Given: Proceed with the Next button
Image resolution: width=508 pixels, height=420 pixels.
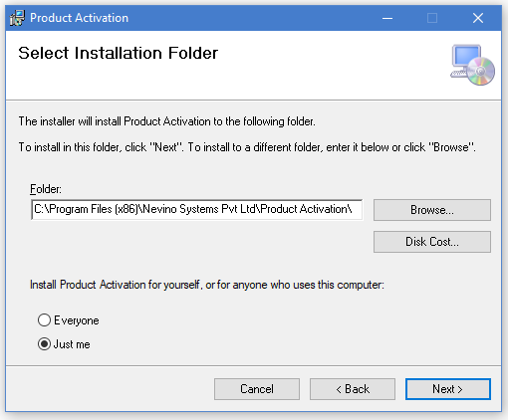Looking at the screenshot, I should [x=448, y=389].
